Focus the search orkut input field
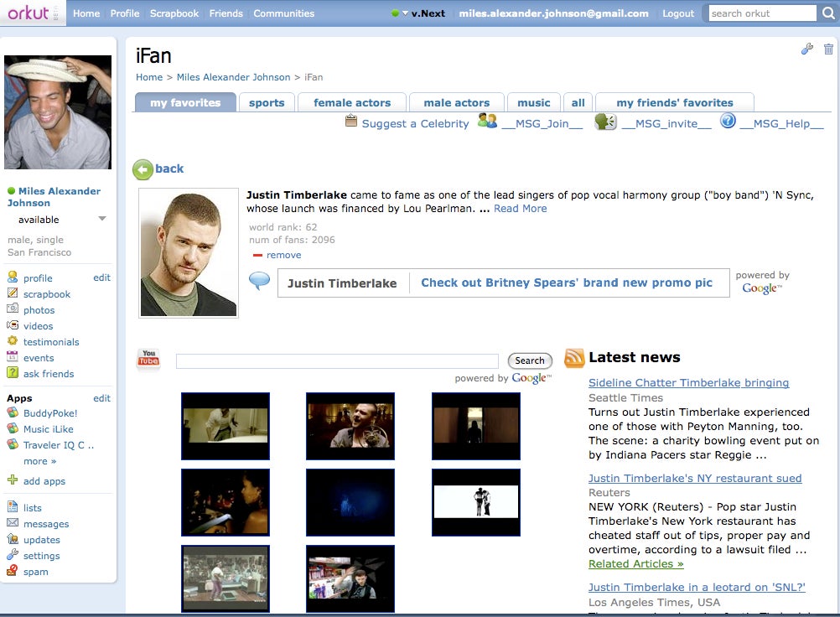The width and height of the screenshot is (840, 617). point(762,13)
